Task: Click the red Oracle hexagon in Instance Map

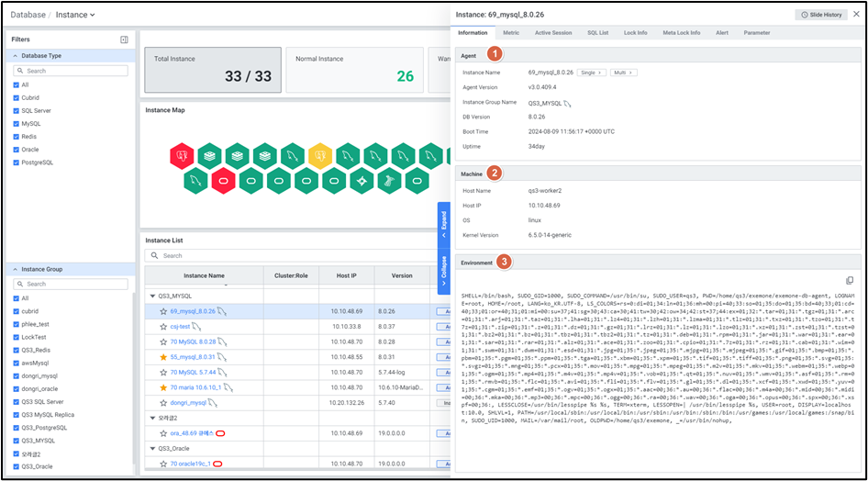Action: coord(221,181)
